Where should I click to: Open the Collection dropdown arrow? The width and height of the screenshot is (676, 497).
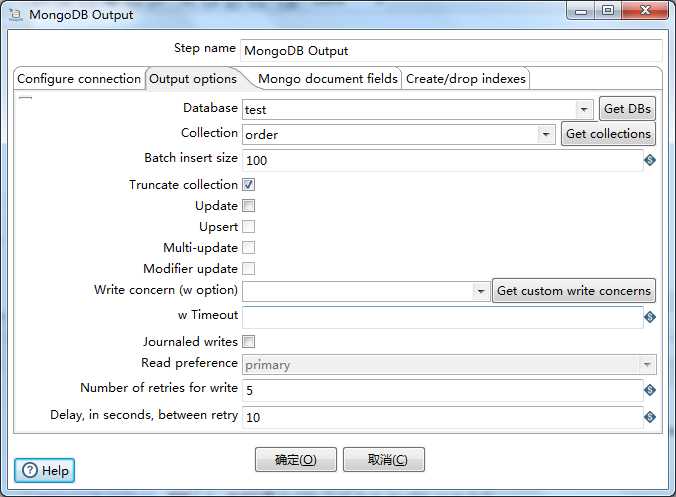click(546, 134)
